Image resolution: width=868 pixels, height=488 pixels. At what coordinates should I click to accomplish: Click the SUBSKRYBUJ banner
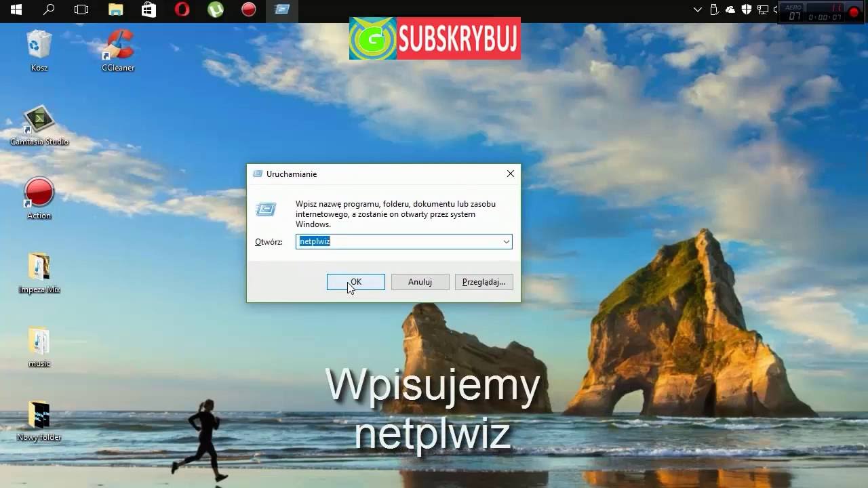coord(435,39)
